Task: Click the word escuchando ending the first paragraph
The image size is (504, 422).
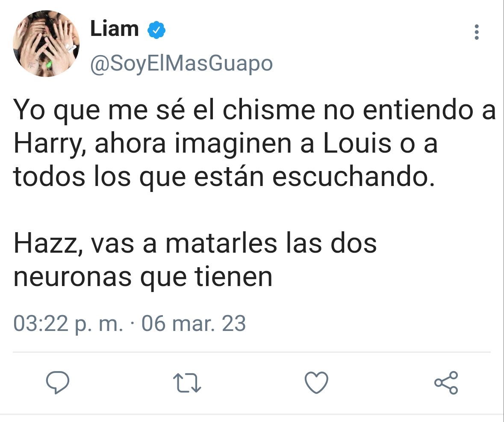Action: pos(354,177)
